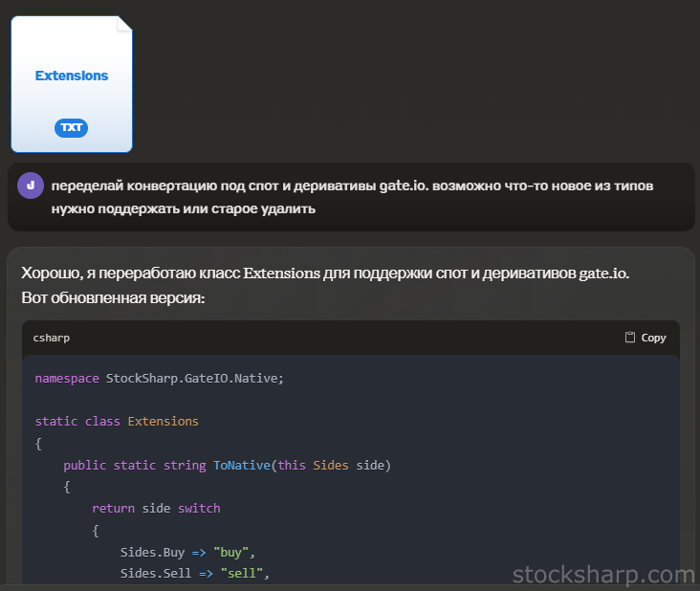Click the Sides.Sell code line
700x591 pixels.
(195, 573)
